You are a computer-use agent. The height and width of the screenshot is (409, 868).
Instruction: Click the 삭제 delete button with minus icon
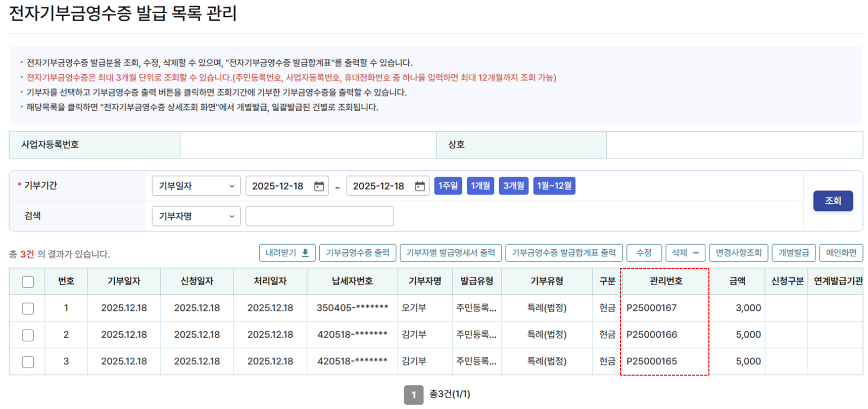pos(685,253)
